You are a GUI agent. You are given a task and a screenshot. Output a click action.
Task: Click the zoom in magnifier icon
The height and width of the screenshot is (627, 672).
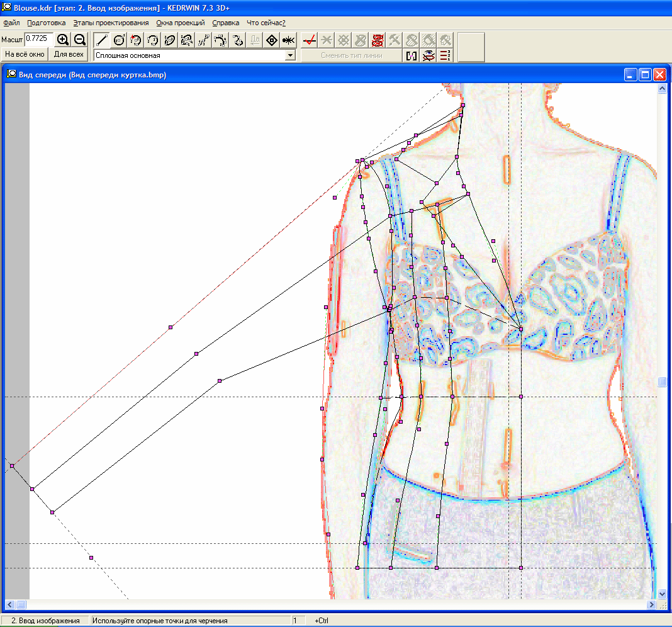pyautogui.click(x=63, y=40)
